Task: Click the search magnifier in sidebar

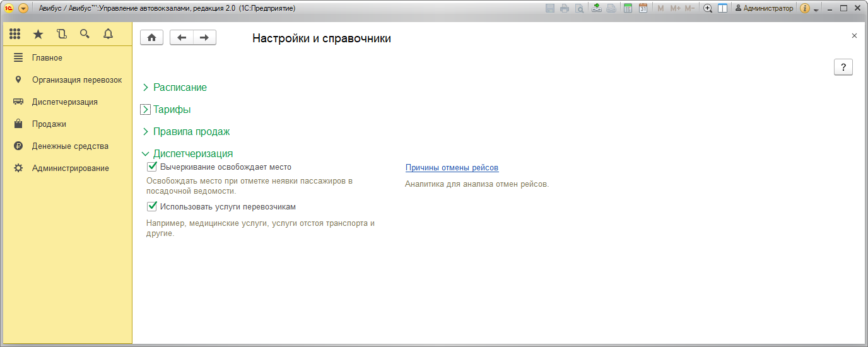Action: click(85, 34)
